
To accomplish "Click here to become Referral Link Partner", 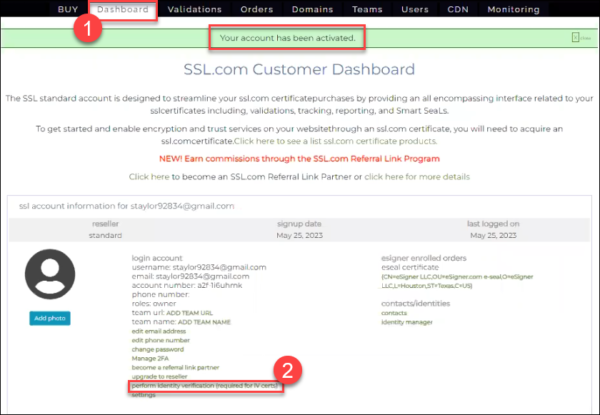I will click(x=149, y=177).
